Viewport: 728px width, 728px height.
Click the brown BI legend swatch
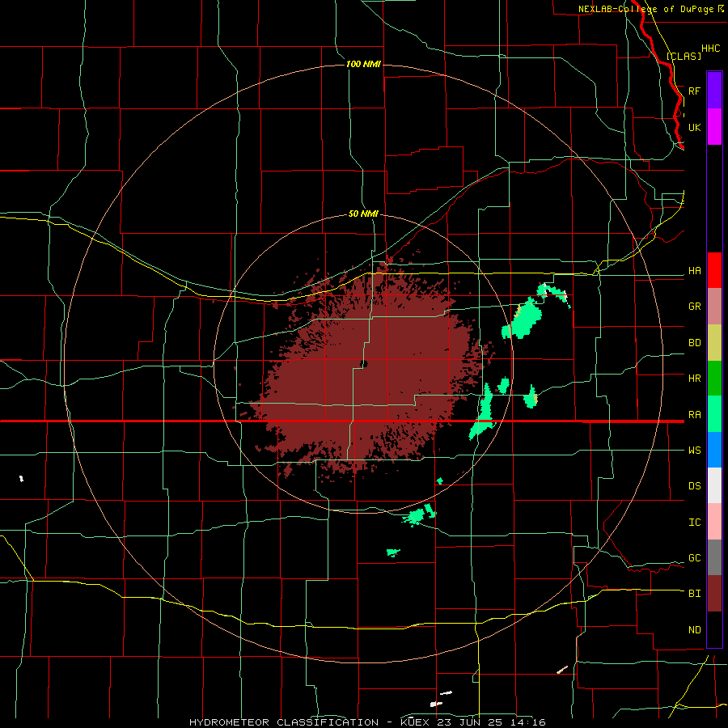(714, 594)
